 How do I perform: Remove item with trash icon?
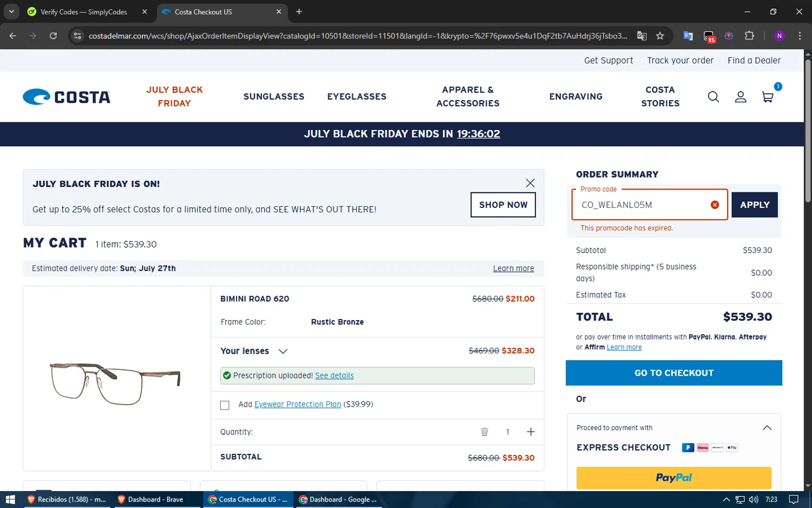[484, 432]
